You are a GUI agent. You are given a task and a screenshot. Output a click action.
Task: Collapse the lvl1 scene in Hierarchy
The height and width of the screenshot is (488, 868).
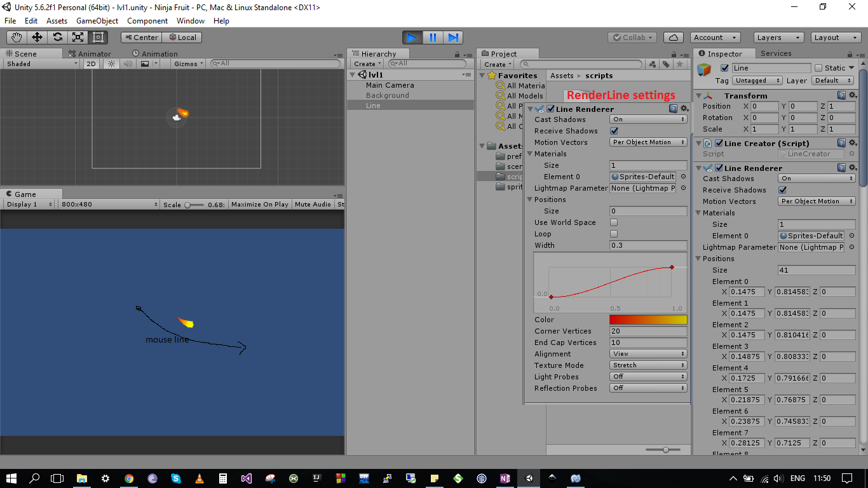[354, 75]
